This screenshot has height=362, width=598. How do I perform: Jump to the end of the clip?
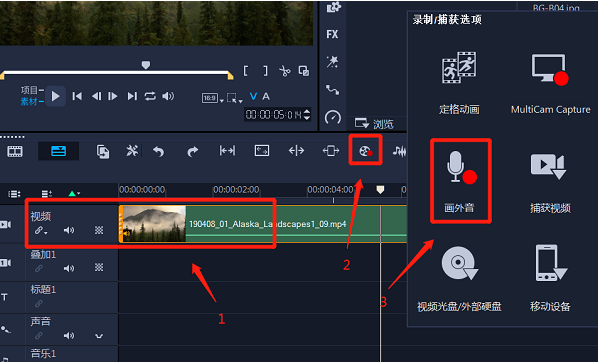point(132,96)
